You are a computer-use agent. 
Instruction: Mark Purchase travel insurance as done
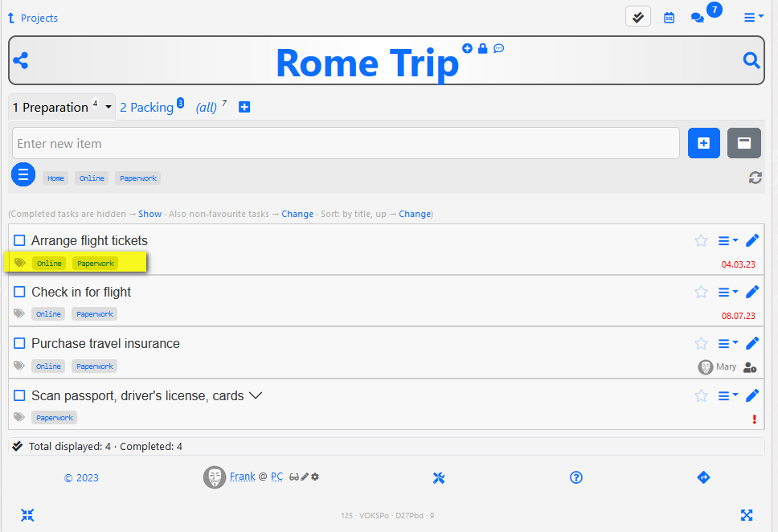click(x=20, y=343)
